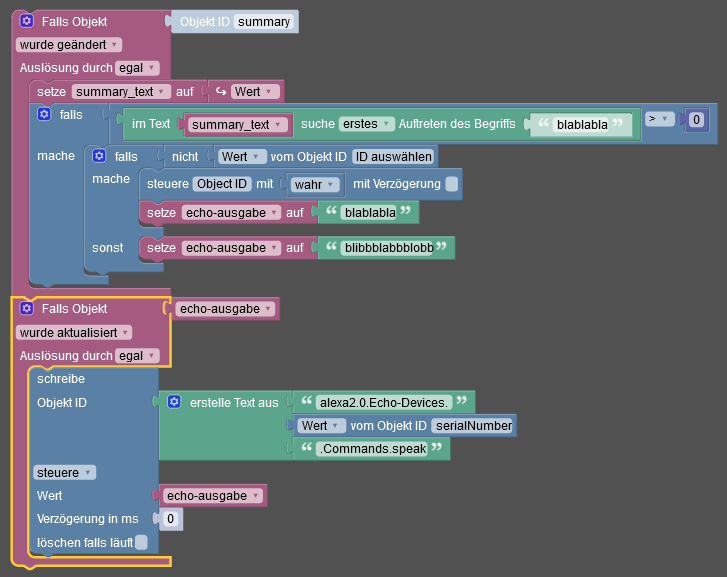Open echo-ausgabe dropdown set to blablabla
The image size is (727, 577).
tap(231, 213)
